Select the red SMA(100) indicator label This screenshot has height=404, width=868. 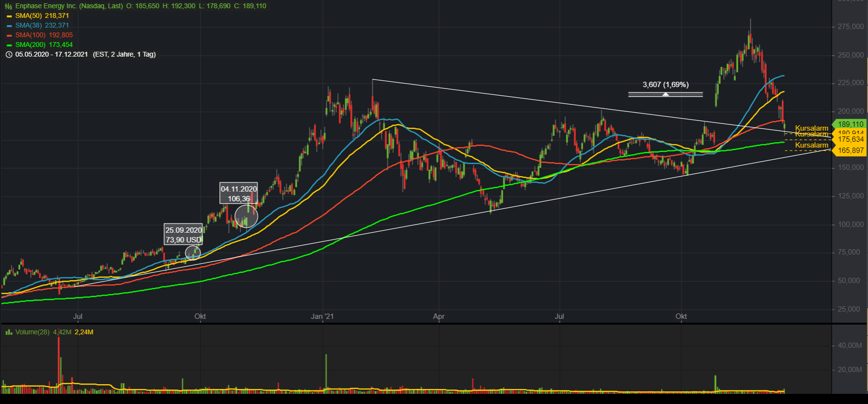click(x=44, y=35)
